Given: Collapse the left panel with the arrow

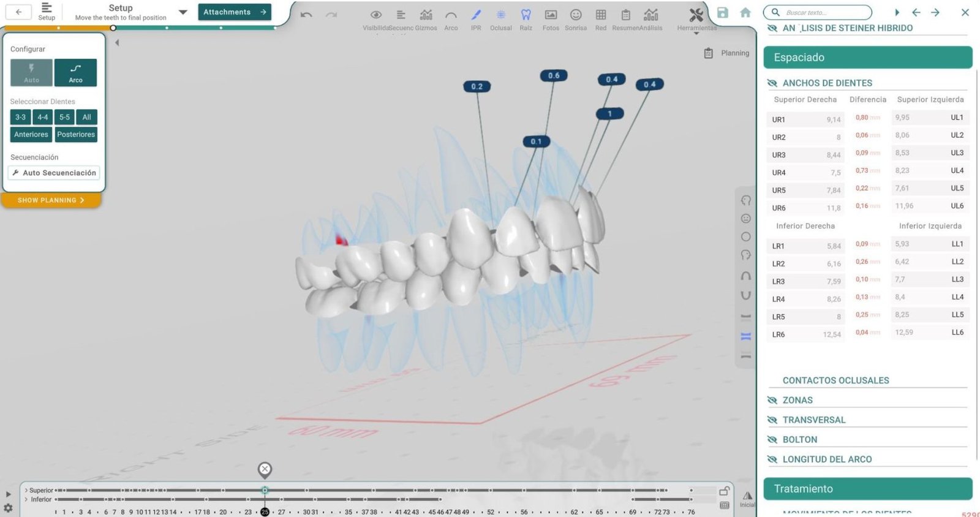Looking at the screenshot, I should [x=117, y=43].
